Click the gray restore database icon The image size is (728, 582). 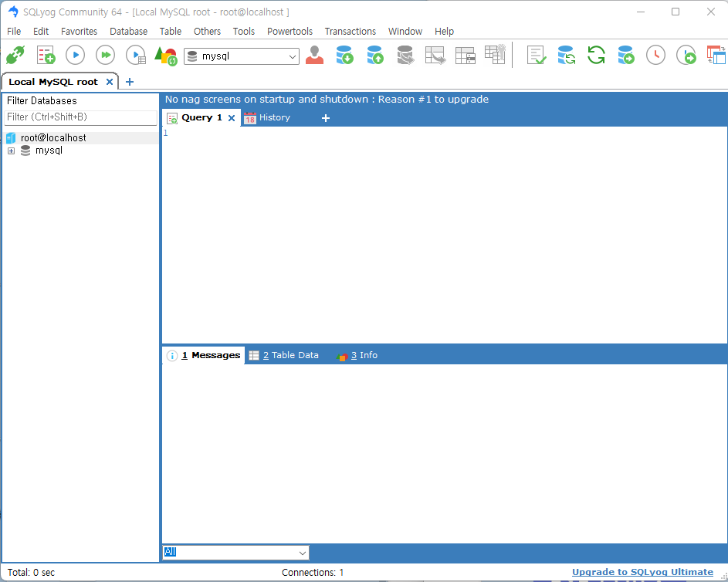(x=405, y=56)
